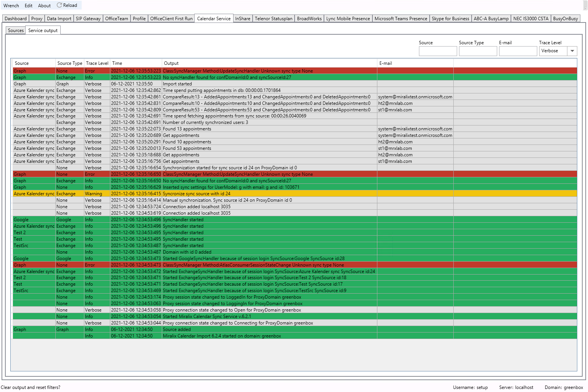588x392 pixels.
Task: Select the Service output sub-tab
Action: pos(43,31)
